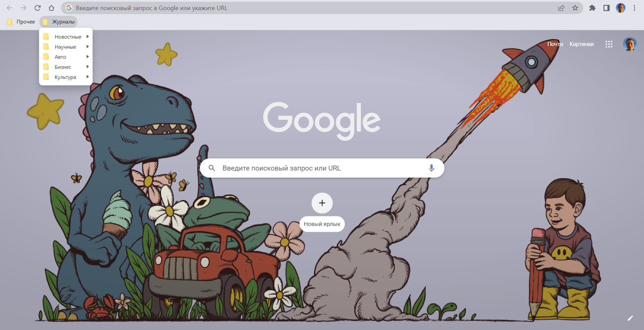Customize page with pencil icon
This screenshot has height=330, width=644.
click(630, 318)
